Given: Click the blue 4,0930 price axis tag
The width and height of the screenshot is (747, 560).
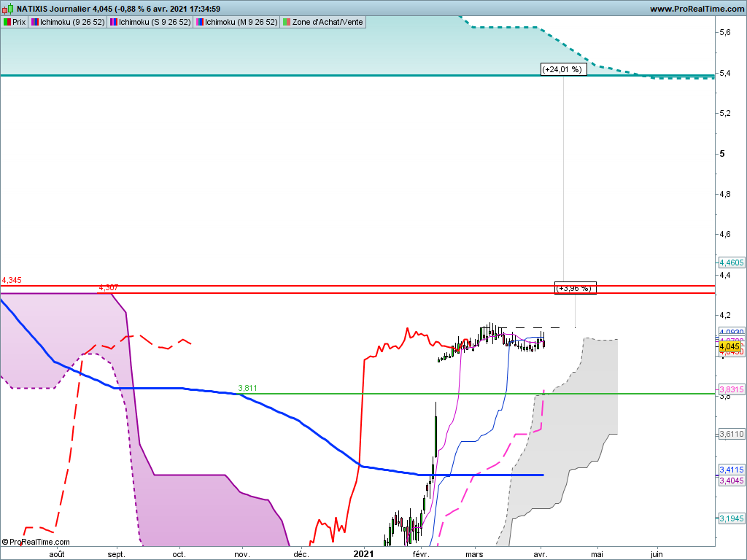Looking at the screenshot, I should click(731, 332).
